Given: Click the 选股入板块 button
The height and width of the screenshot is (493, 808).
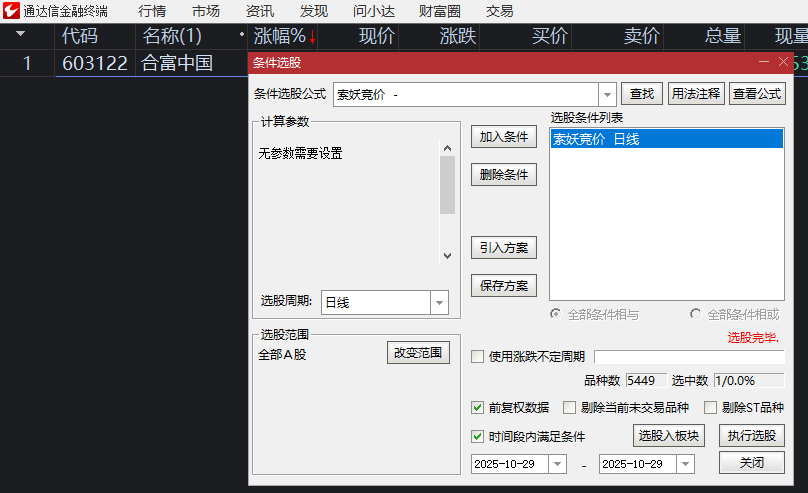Looking at the screenshot, I should coord(668,436).
